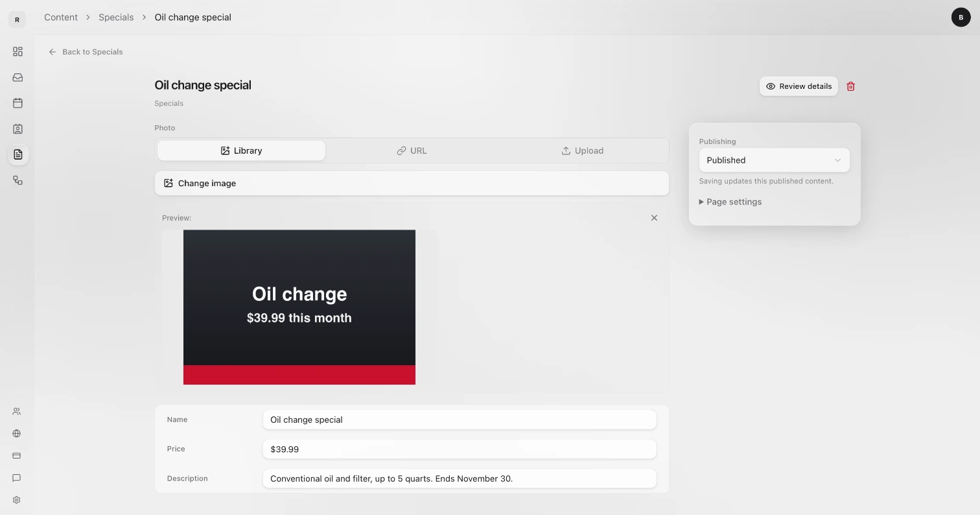Switch to the URL photo tab
This screenshot has width=980, height=515.
click(412, 150)
